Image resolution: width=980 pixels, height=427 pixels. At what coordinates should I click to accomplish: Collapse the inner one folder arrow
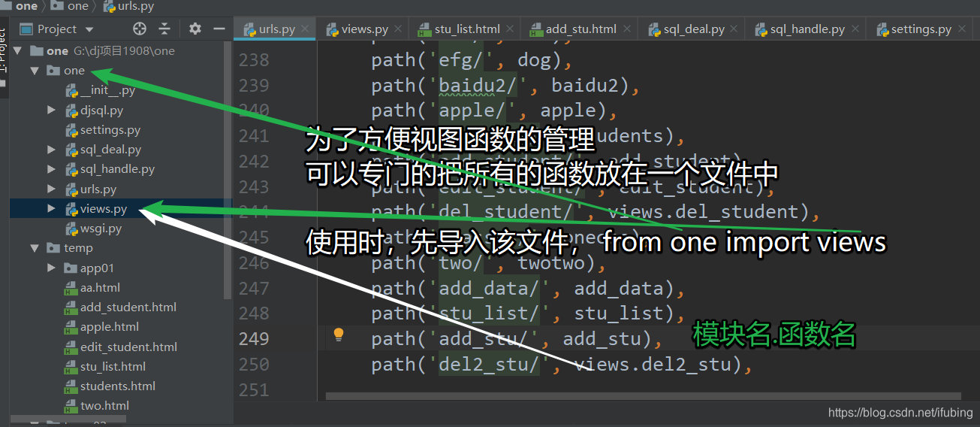pyautogui.click(x=34, y=71)
